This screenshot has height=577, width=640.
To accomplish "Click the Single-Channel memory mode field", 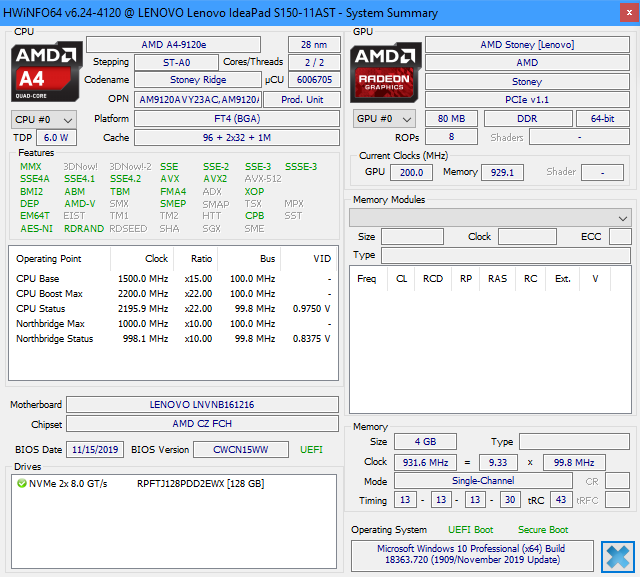I will pos(483,481).
